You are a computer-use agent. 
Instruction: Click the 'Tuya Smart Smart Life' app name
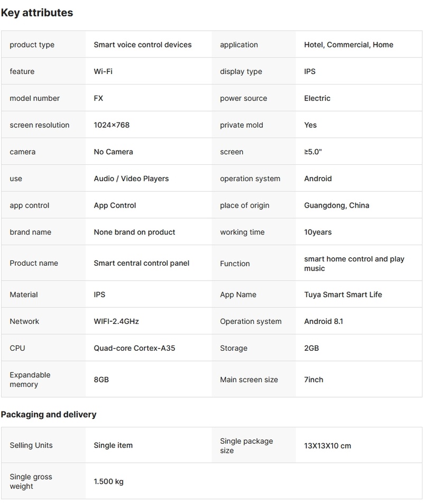tap(343, 295)
